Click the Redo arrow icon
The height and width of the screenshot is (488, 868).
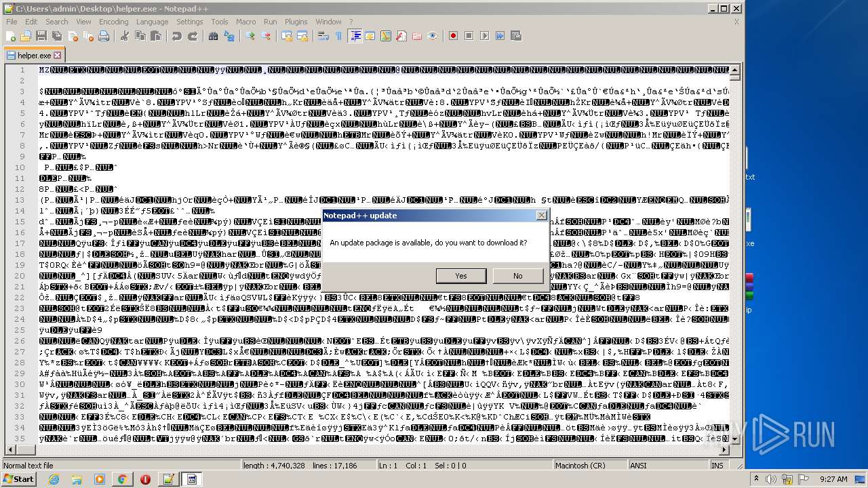193,36
